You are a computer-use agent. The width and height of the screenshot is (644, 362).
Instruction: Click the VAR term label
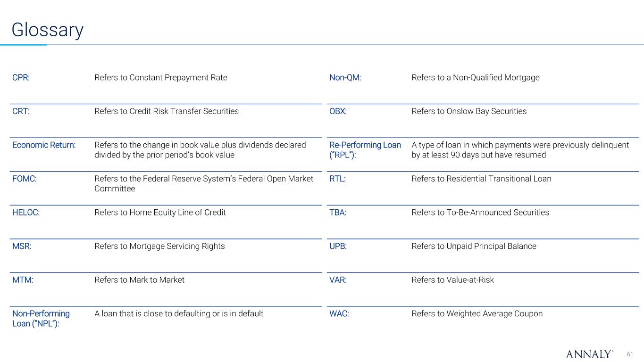338,280
